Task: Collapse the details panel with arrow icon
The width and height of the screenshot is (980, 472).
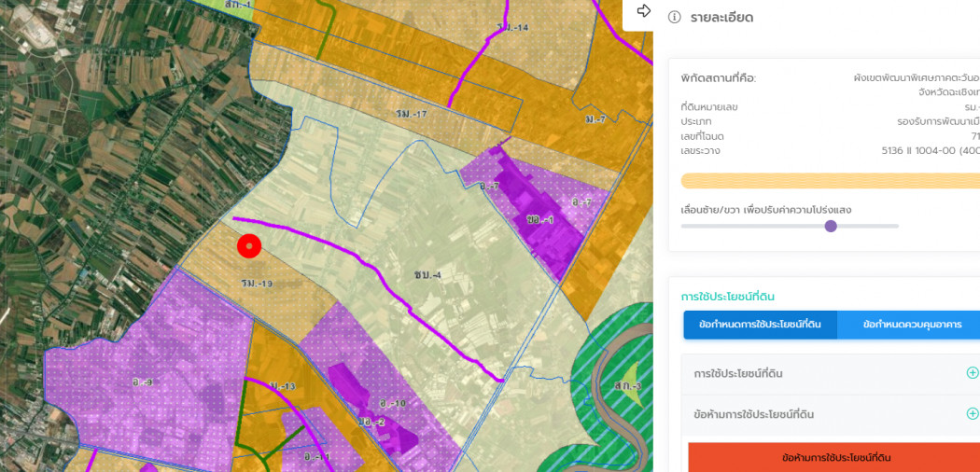Action: tap(644, 10)
